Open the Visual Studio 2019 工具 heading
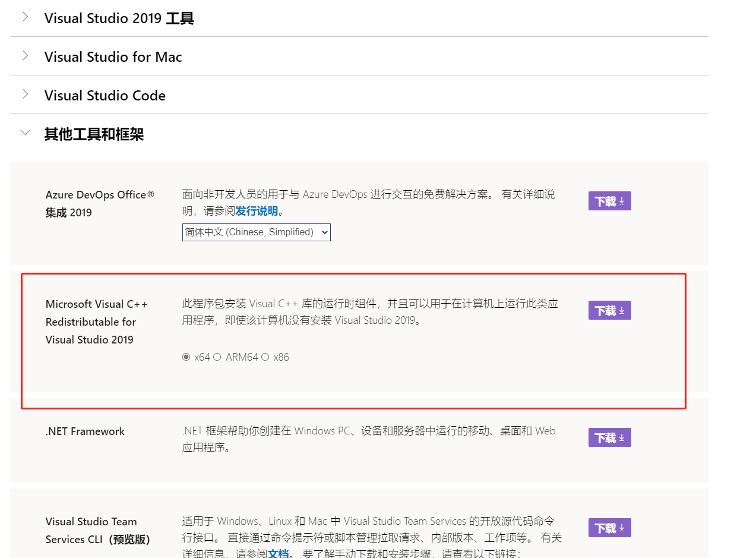The width and height of the screenshot is (756, 558). click(x=119, y=18)
